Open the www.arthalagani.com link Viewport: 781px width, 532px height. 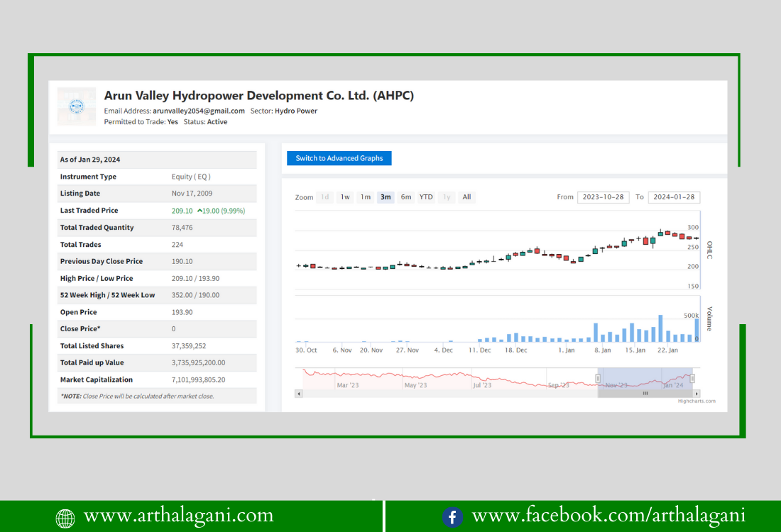[179, 516]
